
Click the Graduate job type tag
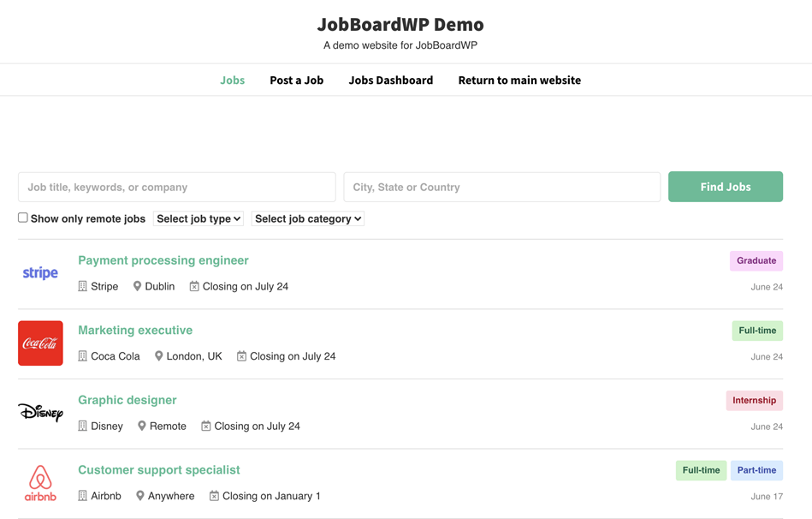pos(756,261)
